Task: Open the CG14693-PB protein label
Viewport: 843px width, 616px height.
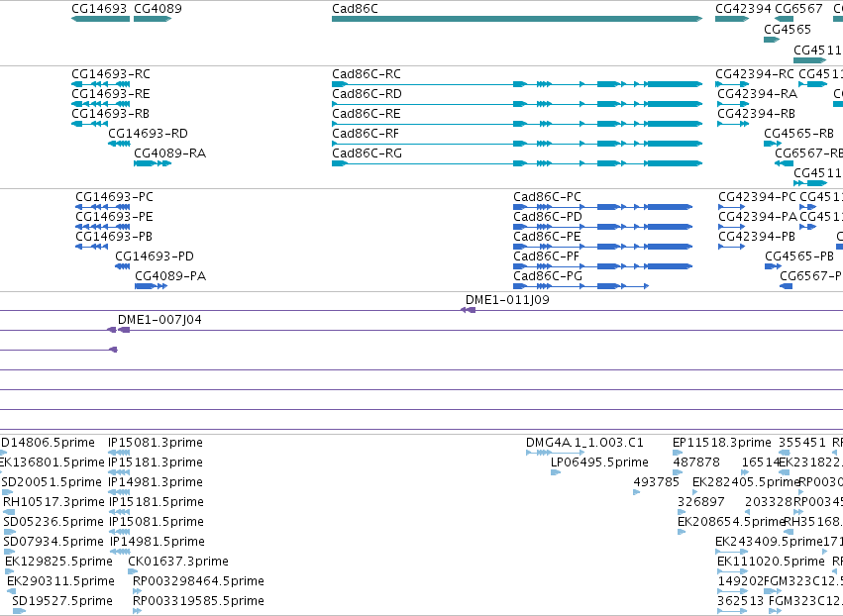Action: pos(114,237)
